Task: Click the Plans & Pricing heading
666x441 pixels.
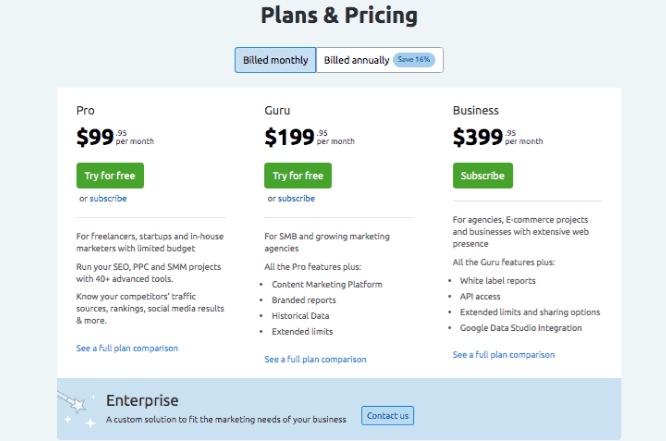Action: click(x=339, y=15)
